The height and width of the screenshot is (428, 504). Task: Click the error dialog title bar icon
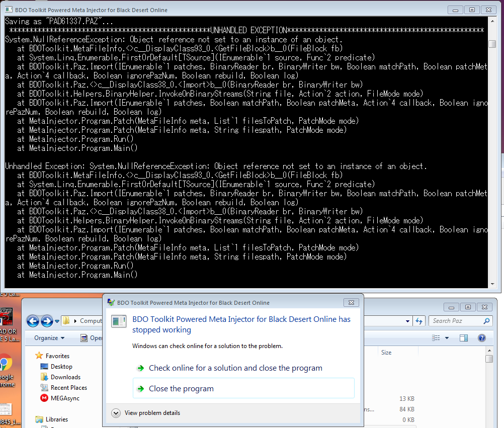pyautogui.click(x=111, y=302)
